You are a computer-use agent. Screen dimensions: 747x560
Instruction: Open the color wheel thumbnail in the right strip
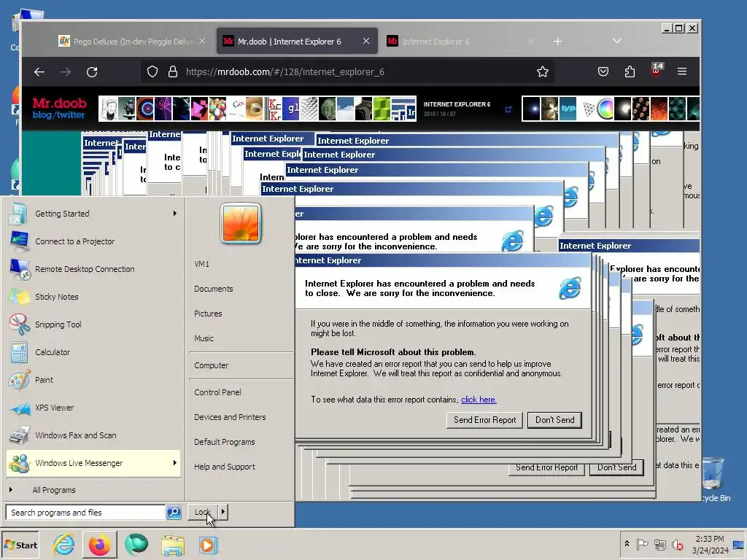(x=605, y=109)
